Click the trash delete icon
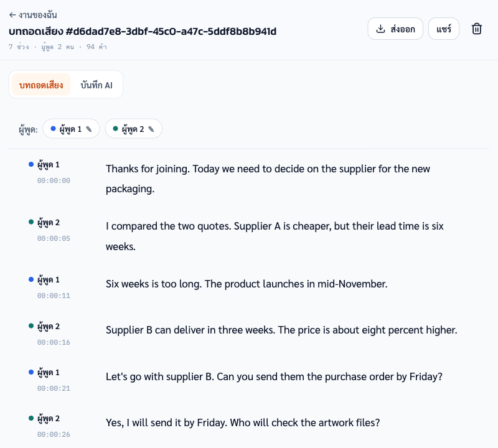The image size is (498, 448). coord(476,29)
